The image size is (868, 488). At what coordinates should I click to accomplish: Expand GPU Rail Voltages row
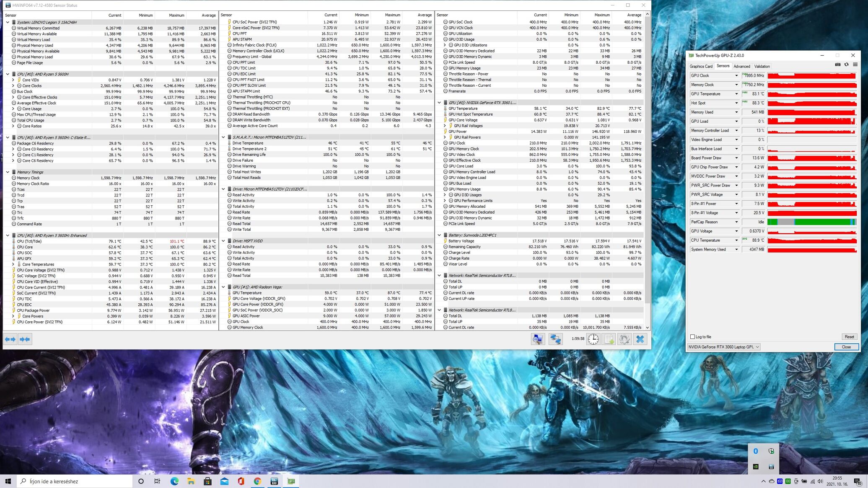tap(445, 126)
